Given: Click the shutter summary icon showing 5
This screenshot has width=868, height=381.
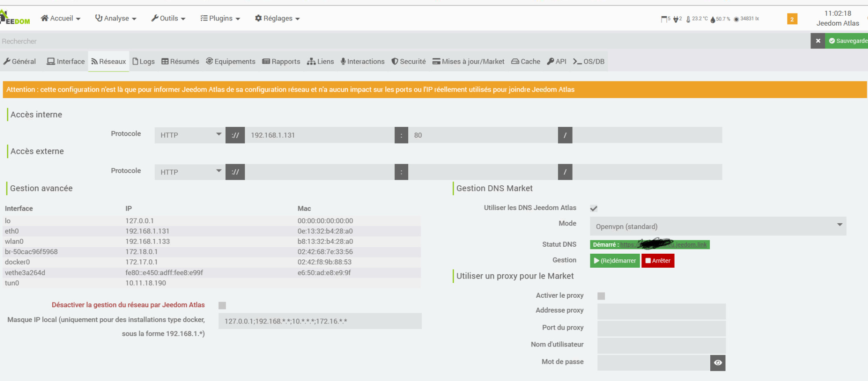Looking at the screenshot, I should point(664,19).
